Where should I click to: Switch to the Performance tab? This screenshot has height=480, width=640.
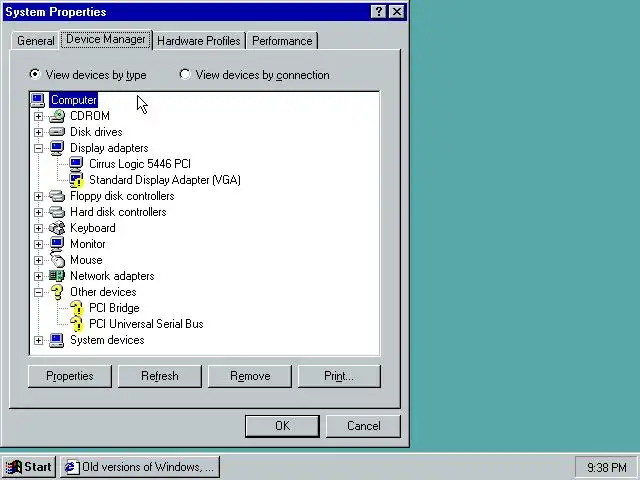click(282, 41)
